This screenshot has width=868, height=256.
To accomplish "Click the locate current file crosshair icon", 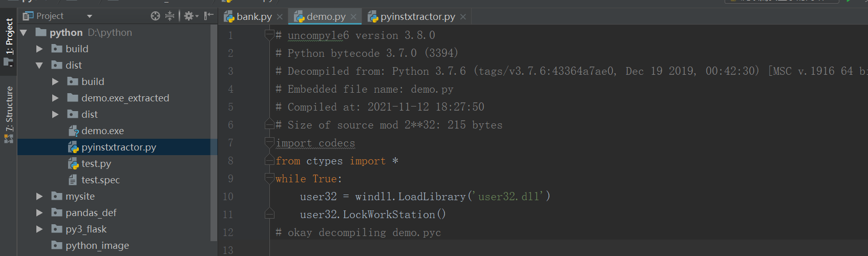I will [155, 16].
